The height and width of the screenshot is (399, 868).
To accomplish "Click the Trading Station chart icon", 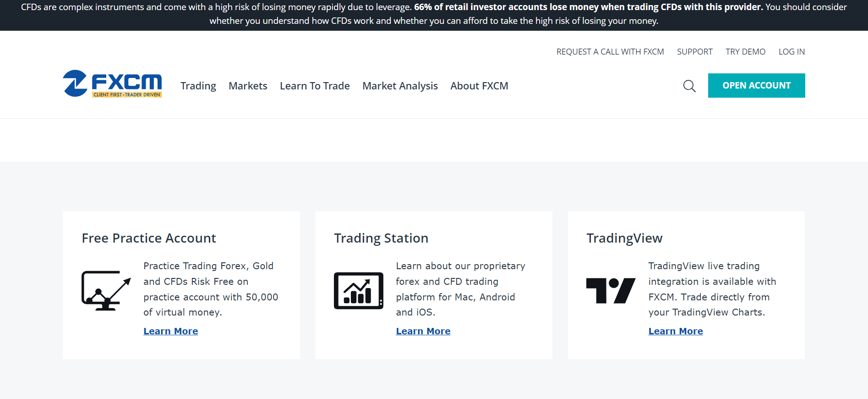I will click(359, 291).
